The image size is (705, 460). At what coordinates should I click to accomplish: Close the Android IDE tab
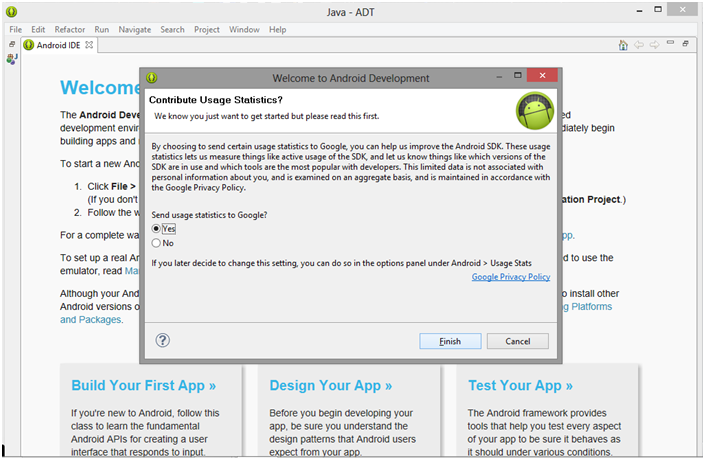pos(89,45)
